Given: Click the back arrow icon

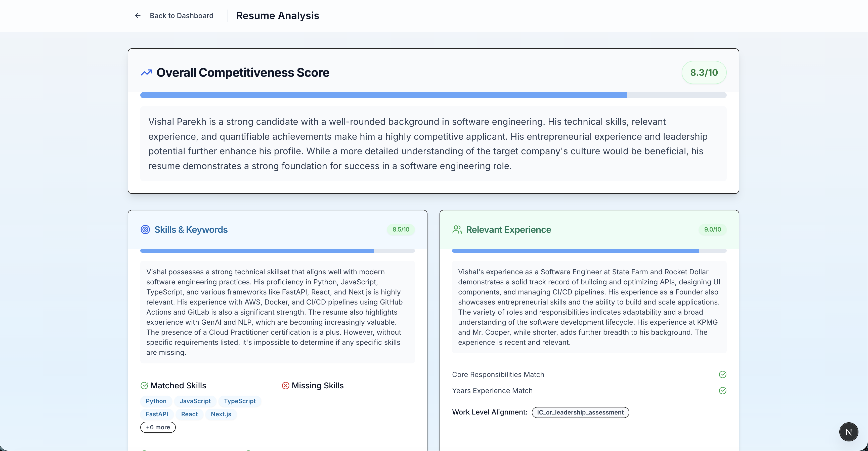Looking at the screenshot, I should click(x=138, y=16).
